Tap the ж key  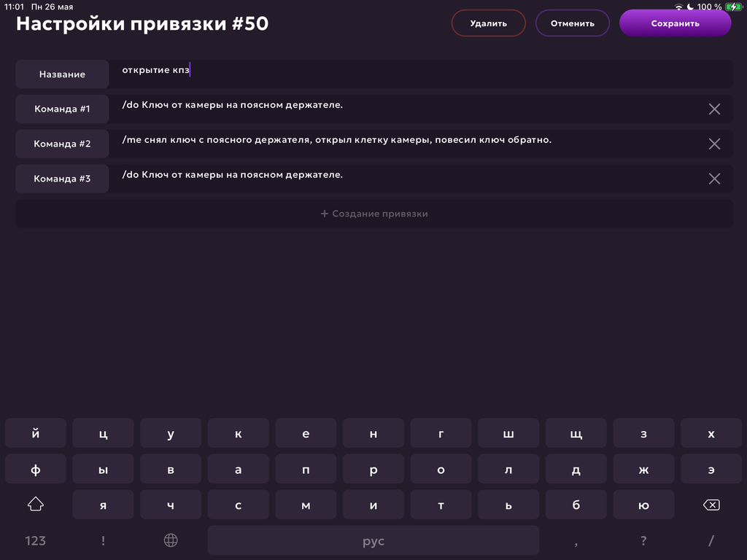coord(643,469)
